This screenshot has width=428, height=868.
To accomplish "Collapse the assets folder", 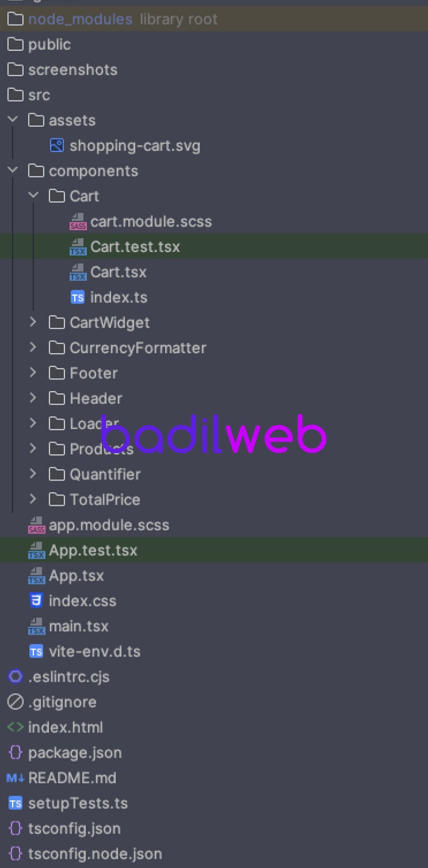I will pos(13,120).
